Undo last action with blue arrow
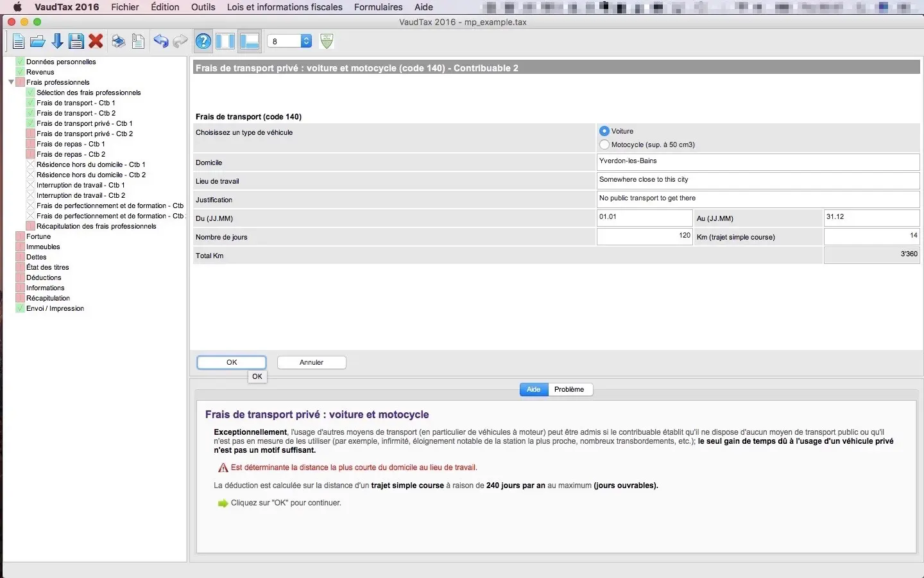This screenshot has width=924, height=578. pos(160,42)
